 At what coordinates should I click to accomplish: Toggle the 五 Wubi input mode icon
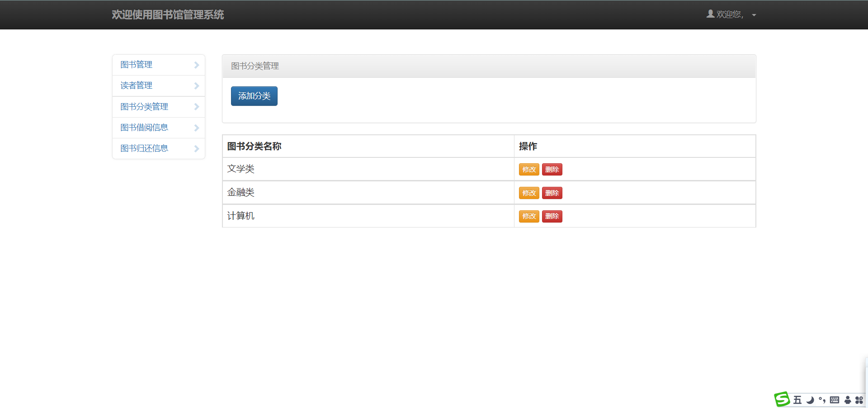tap(797, 400)
